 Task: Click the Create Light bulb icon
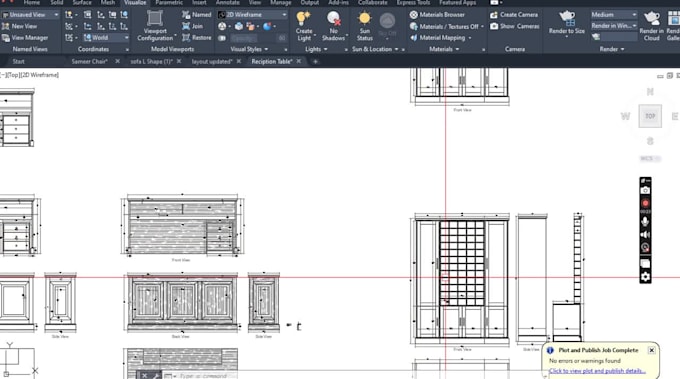tap(303, 19)
